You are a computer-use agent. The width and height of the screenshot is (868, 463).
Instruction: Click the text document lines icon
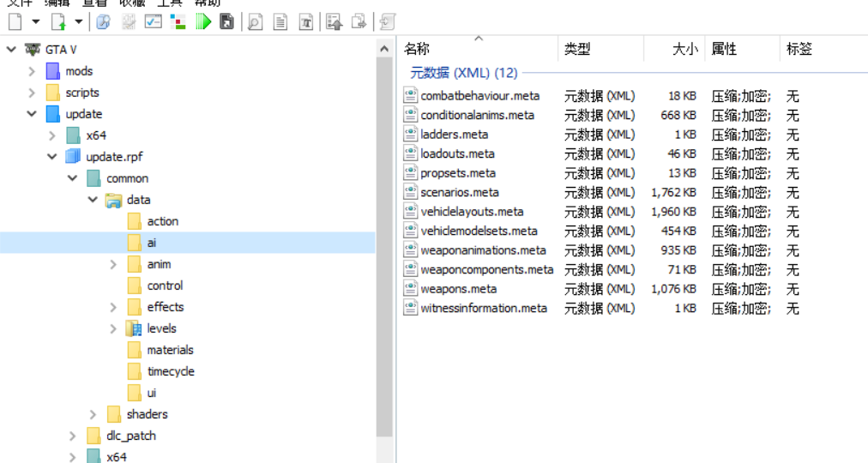coord(280,22)
